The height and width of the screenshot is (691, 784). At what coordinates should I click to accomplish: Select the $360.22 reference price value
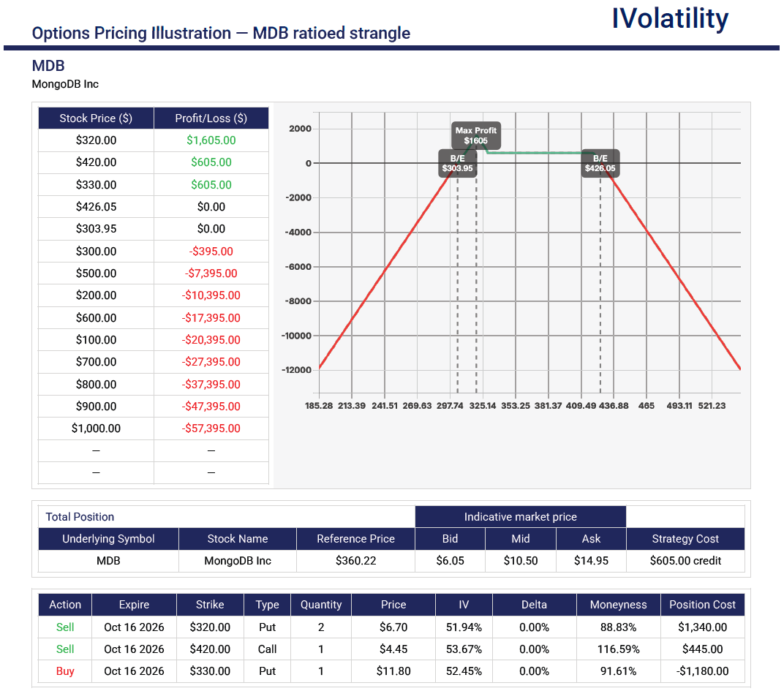coord(355,561)
